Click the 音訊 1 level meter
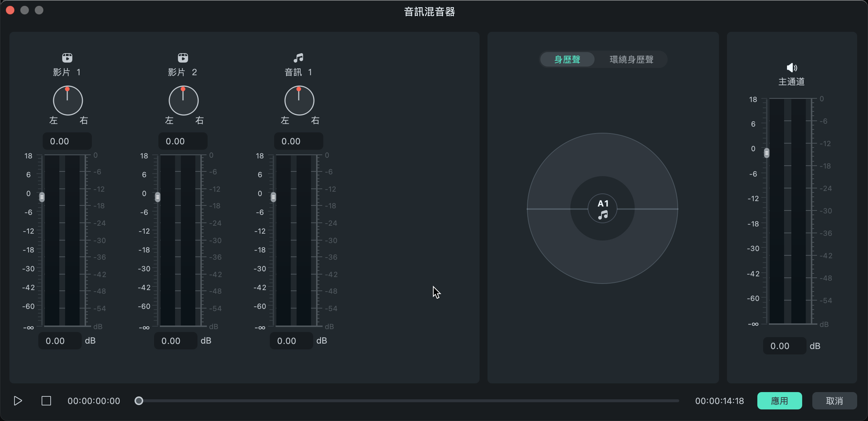This screenshot has height=421, width=868. pos(294,241)
